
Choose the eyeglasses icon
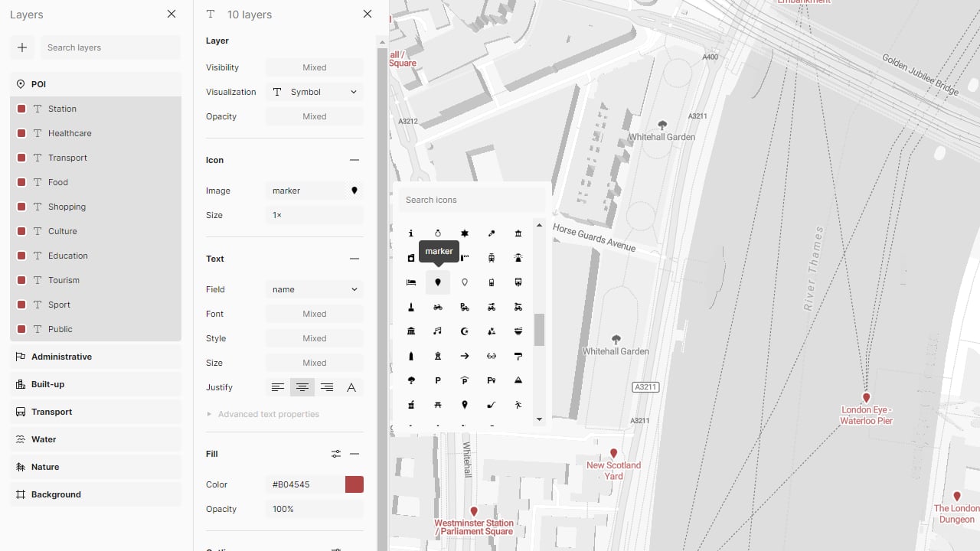click(492, 356)
